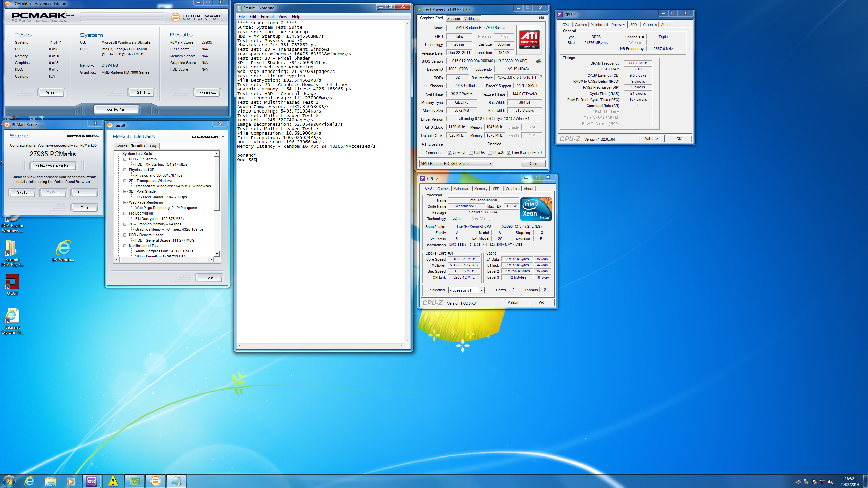
Task: Toggle the DirectCompute 5.0 checkbox
Action: pyautogui.click(x=509, y=152)
